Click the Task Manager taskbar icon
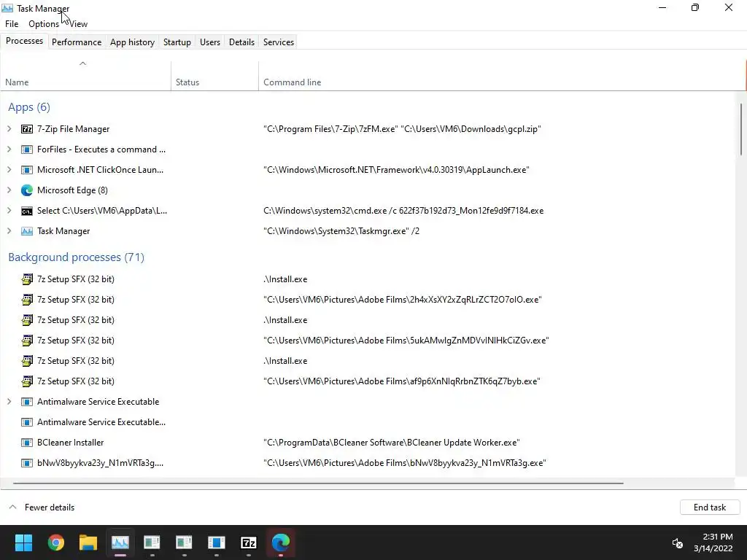 (x=120, y=542)
